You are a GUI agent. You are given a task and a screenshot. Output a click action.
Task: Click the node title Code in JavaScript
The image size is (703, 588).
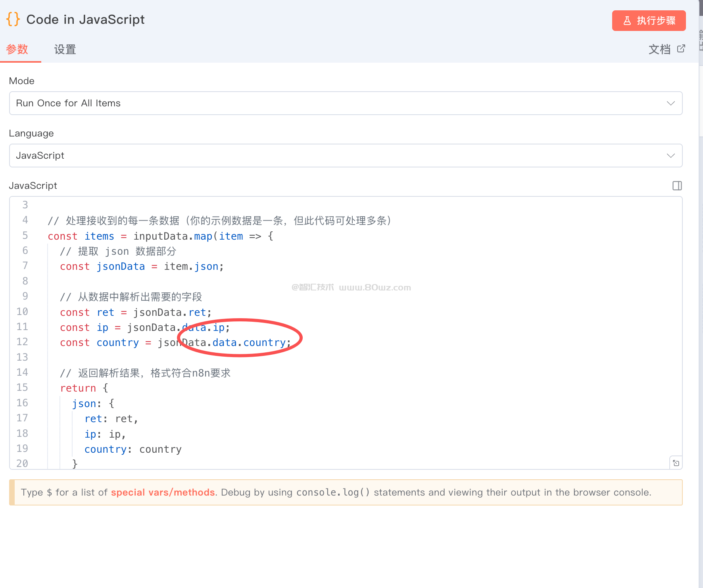pos(85,19)
